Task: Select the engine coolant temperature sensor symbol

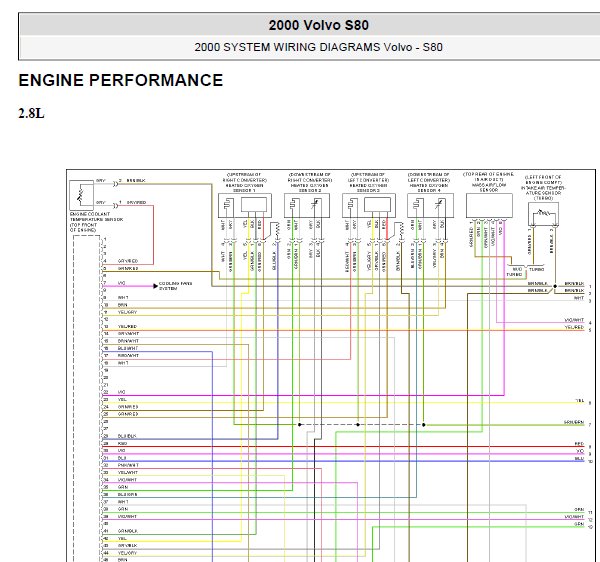Action: point(81,195)
